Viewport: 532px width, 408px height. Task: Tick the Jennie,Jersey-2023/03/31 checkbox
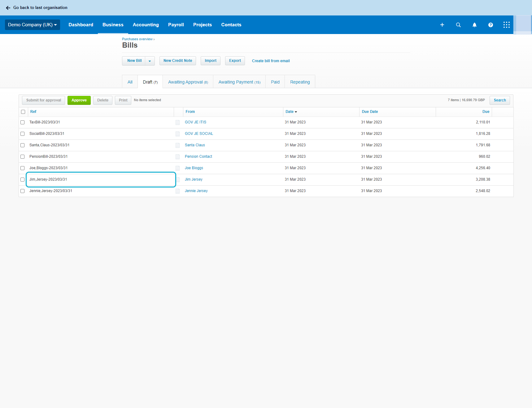coord(22,191)
